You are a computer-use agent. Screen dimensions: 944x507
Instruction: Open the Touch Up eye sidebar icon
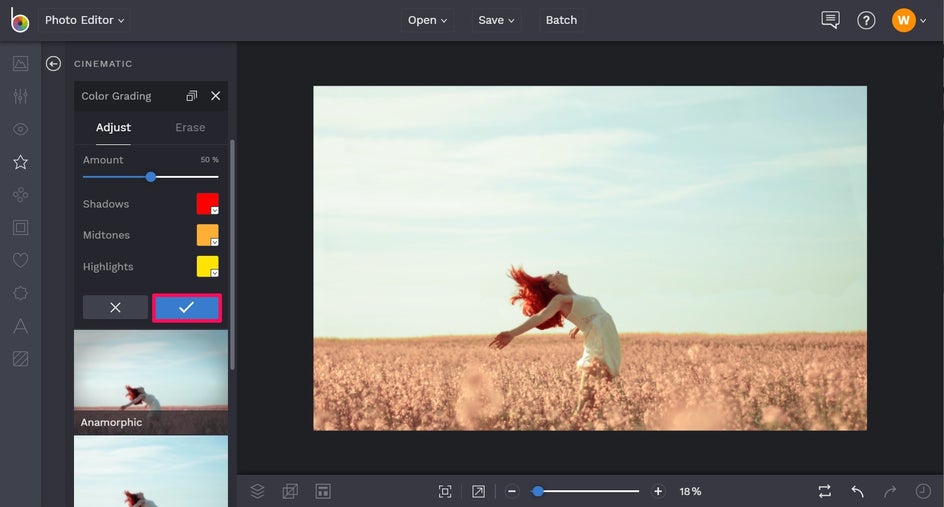pyautogui.click(x=20, y=130)
